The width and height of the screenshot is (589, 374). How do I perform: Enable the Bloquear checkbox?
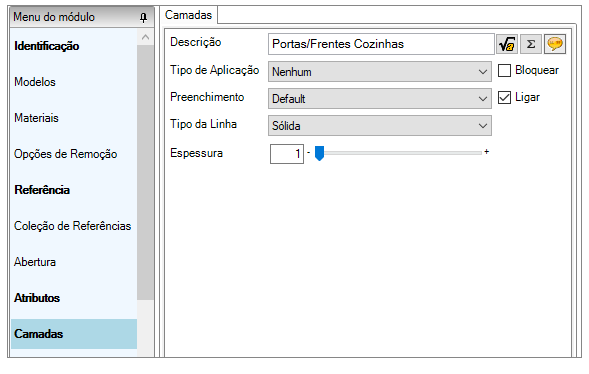504,70
